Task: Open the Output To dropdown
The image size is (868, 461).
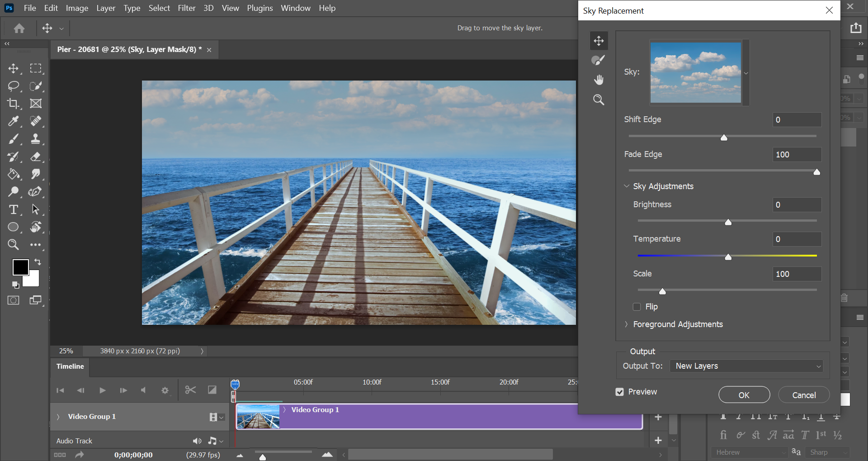Action: pos(746,366)
